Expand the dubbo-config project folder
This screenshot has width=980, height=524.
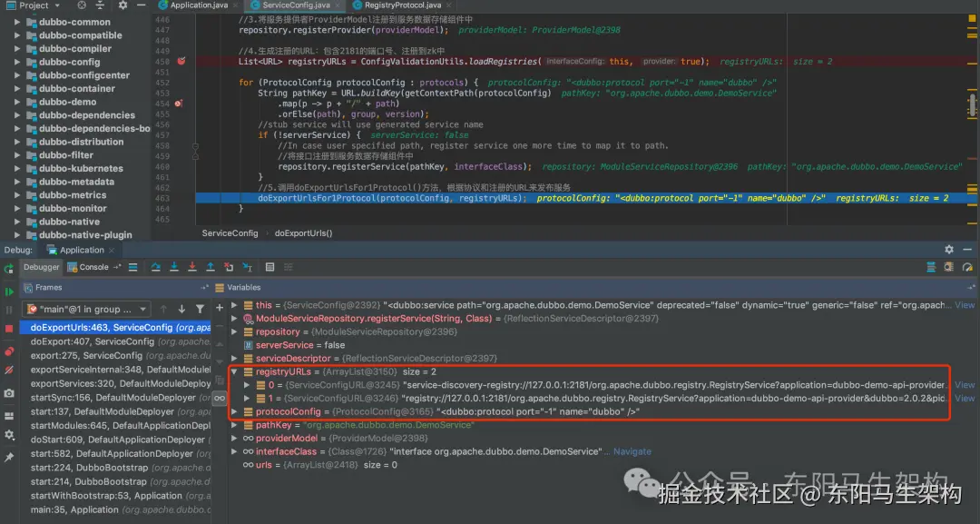click(17, 62)
